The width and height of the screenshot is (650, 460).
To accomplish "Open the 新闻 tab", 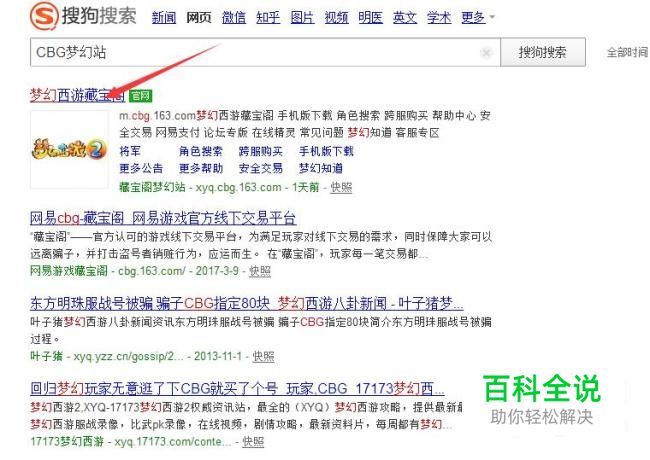I will pos(164,17).
